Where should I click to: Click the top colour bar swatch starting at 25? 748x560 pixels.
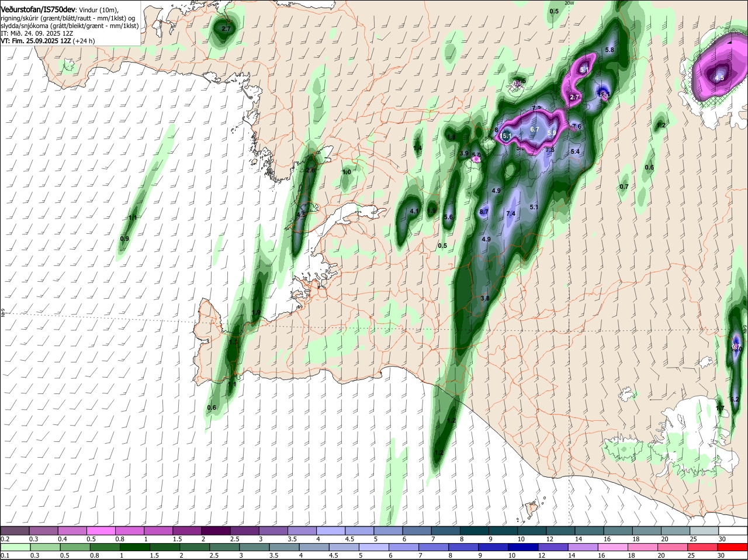[x=705, y=530]
